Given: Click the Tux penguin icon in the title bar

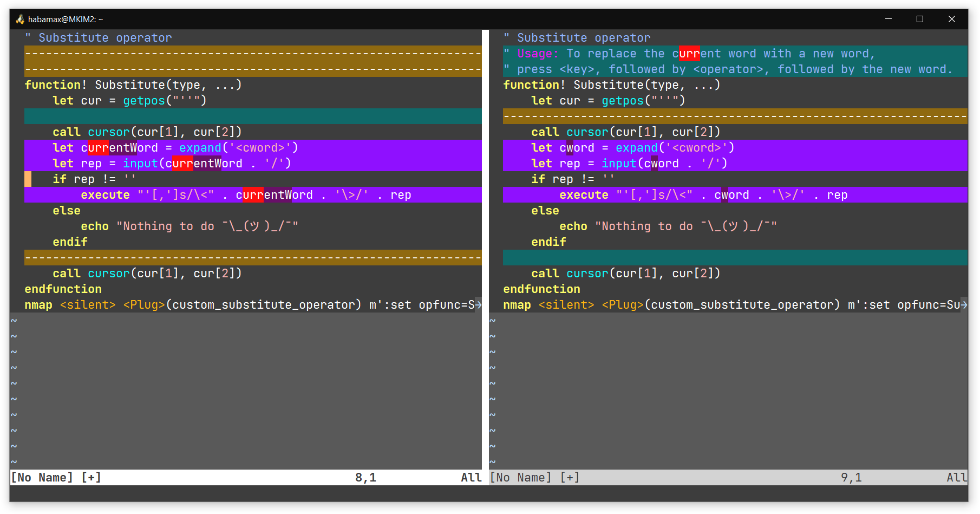Looking at the screenshot, I should click(19, 19).
